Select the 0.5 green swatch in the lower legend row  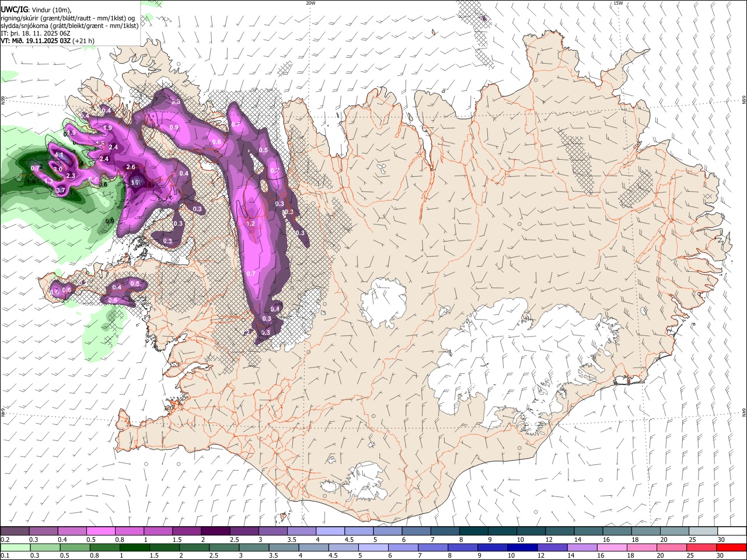[x=75, y=547]
